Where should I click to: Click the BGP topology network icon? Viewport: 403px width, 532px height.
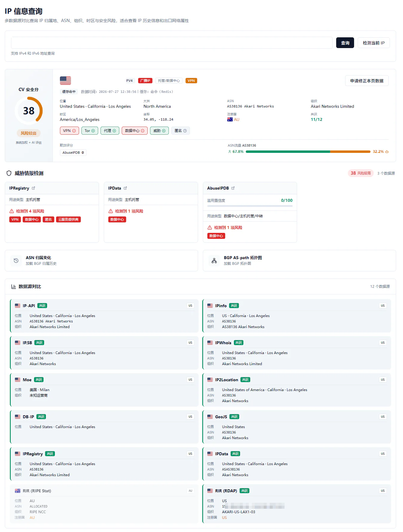pyautogui.click(x=214, y=261)
